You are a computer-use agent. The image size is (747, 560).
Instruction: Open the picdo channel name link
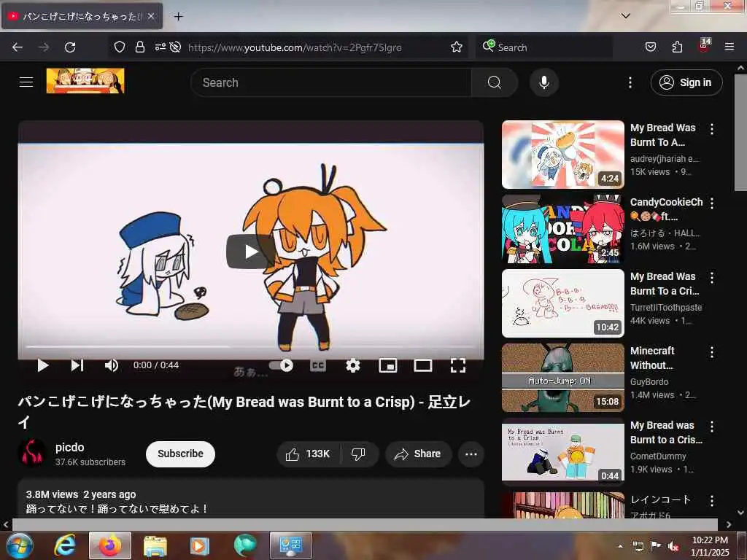pos(69,447)
